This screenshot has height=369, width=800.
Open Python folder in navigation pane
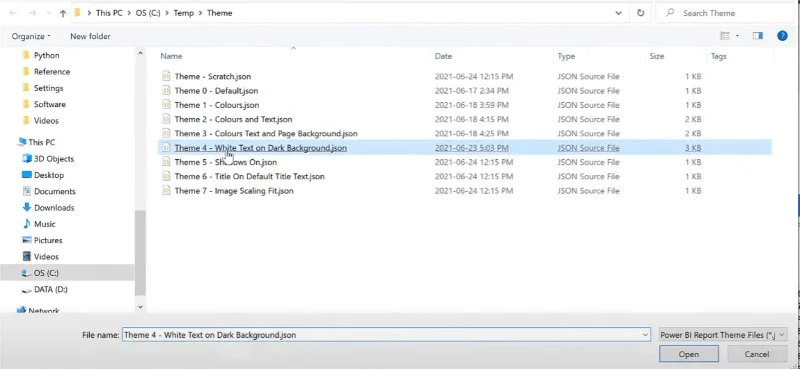pyautogui.click(x=46, y=56)
